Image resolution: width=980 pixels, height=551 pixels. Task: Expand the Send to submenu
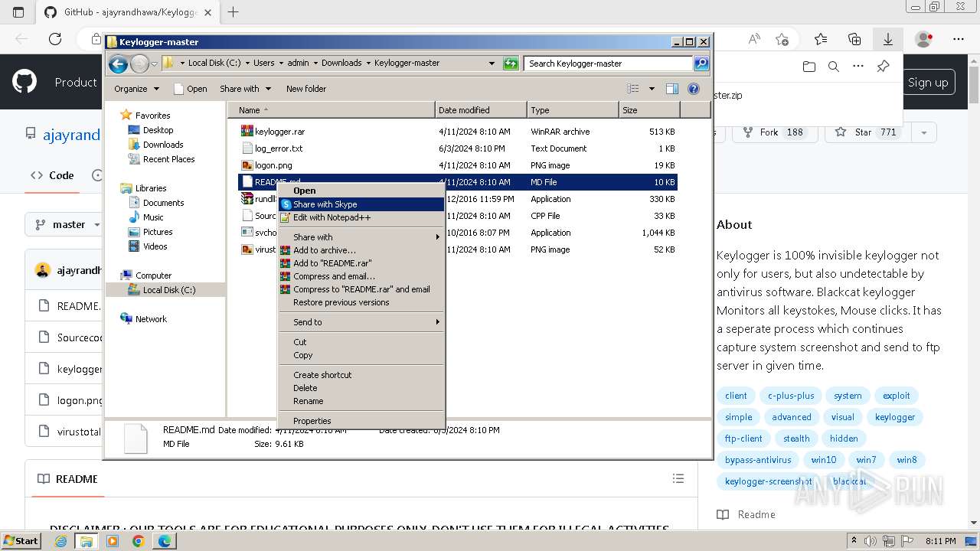tap(361, 322)
